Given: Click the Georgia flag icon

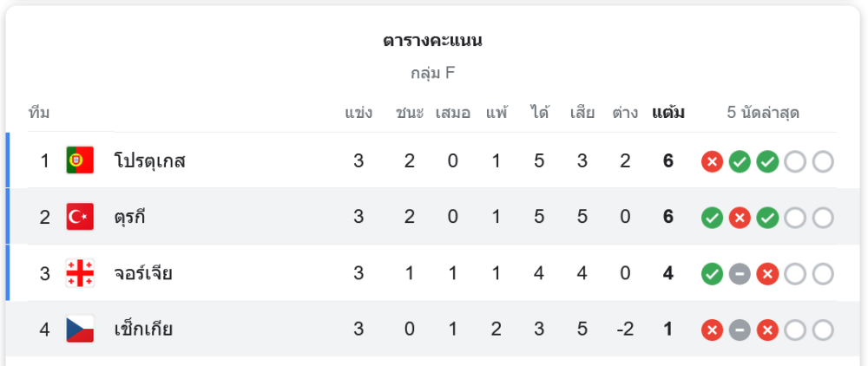Looking at the screenshot, I should 80,273.
